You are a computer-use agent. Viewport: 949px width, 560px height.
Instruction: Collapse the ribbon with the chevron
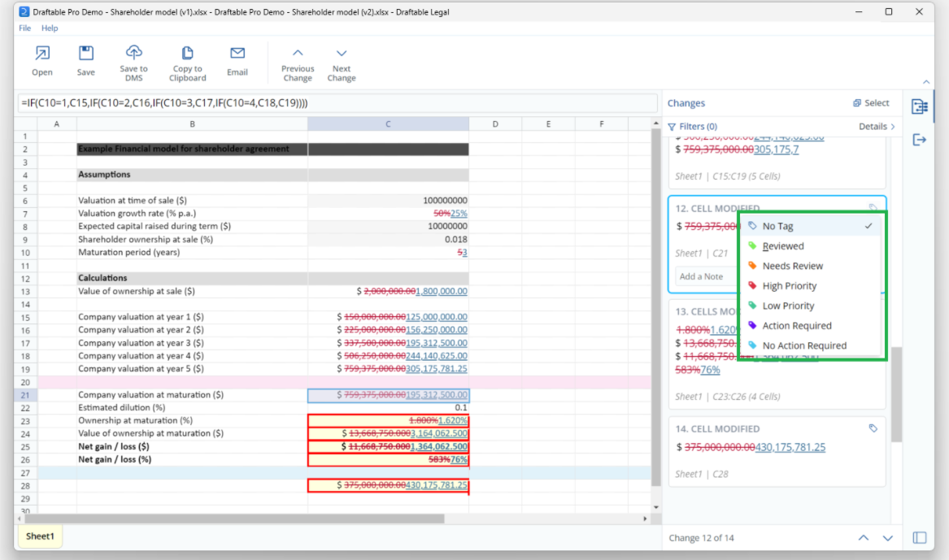[926, 81]
